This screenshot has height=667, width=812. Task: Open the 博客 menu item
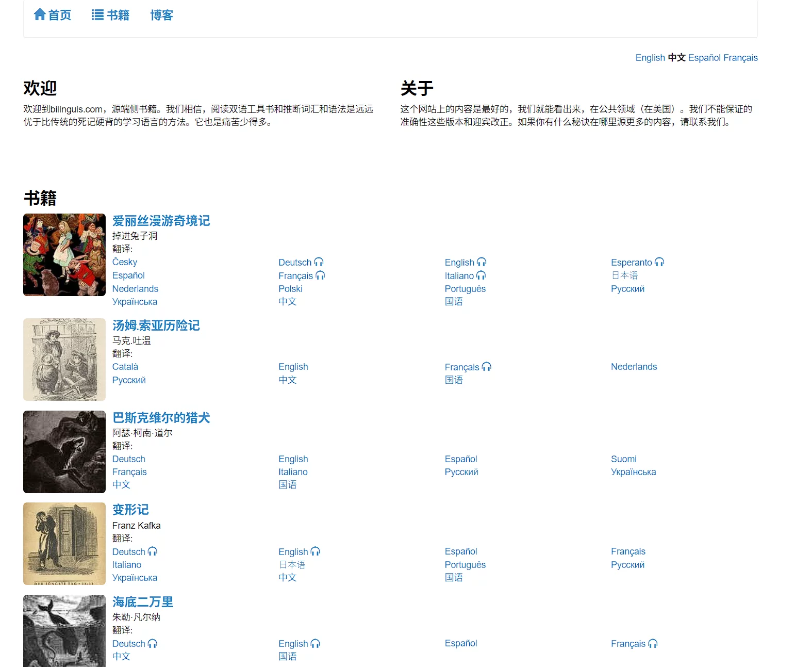pyautogui.click(x=161, y=15)
